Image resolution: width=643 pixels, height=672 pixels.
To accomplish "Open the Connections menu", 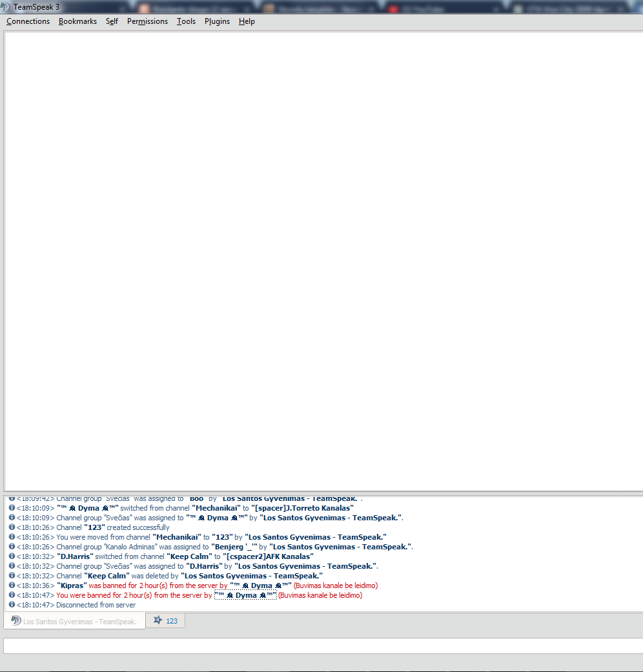I will [28, 21].
